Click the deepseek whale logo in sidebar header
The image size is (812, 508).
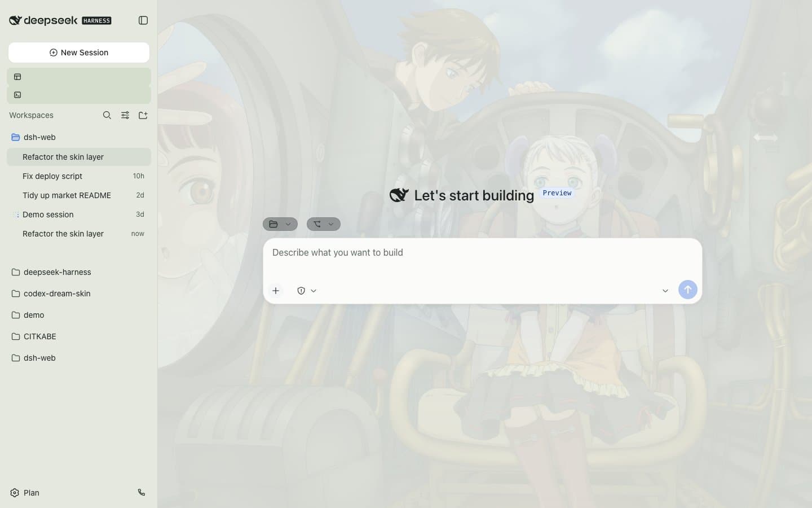point(15,20)
